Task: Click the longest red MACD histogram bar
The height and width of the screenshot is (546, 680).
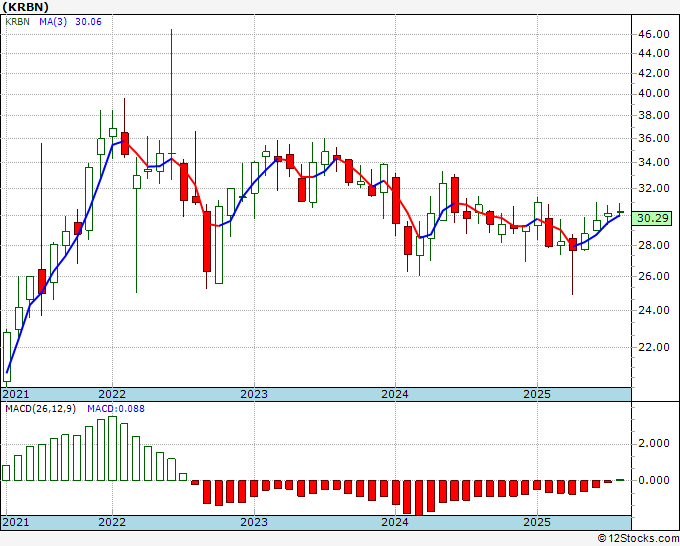Action: tap(419, 498)
